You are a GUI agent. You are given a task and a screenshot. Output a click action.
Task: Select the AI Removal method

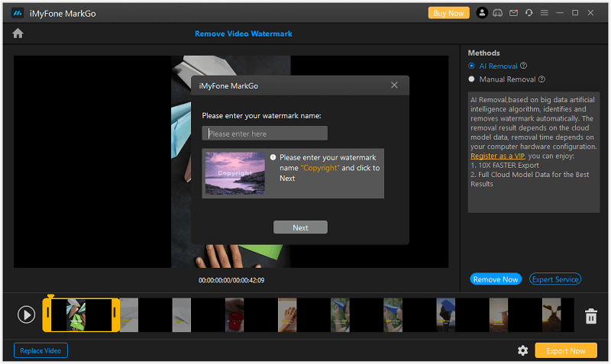(471, 66)
